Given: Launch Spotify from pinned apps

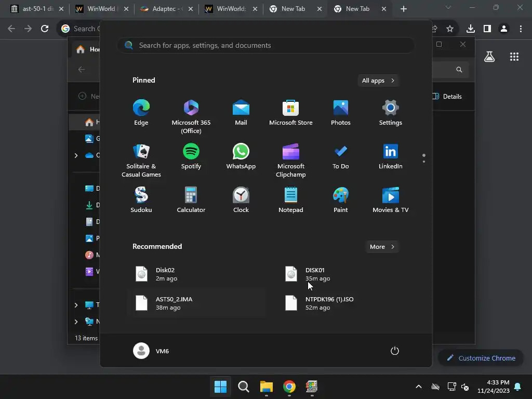Looking at the screenshot, I should point(191,157).
